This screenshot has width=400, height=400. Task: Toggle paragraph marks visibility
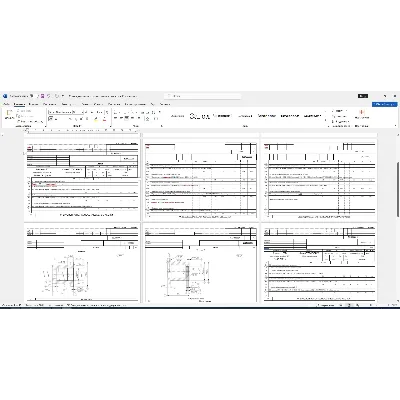[x=159, y=112]
